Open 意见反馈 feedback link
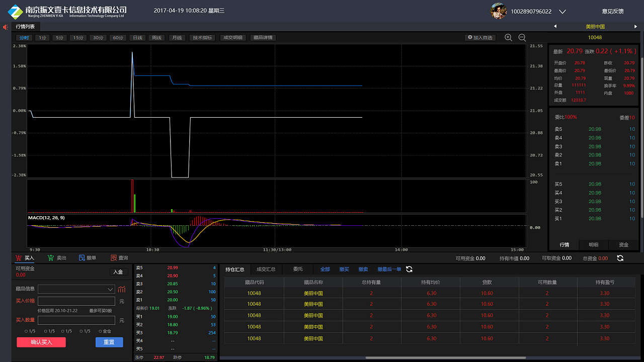Screen dimensions: 644x362 tap(613, 11)
